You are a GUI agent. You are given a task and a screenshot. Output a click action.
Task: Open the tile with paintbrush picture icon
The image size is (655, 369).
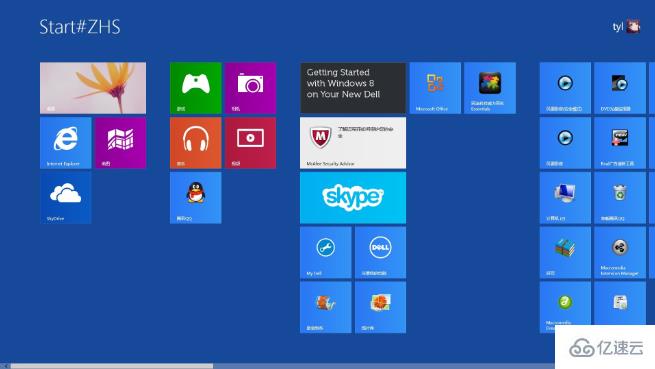325,307
